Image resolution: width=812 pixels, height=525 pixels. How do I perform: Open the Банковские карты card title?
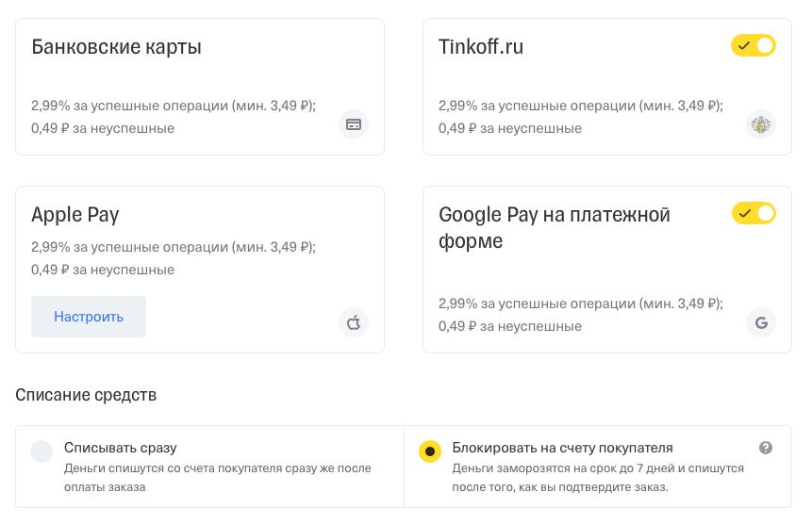(116, 46)
